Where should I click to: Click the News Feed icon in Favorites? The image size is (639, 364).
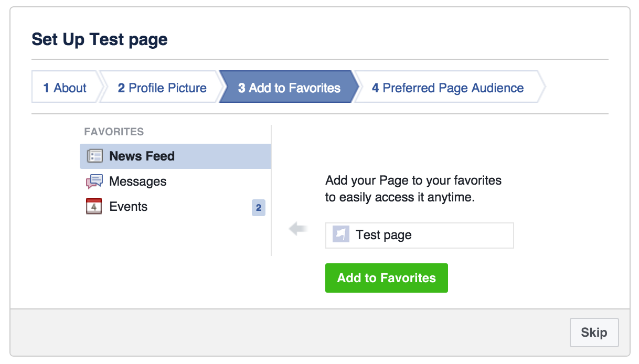[x=94, y=156]
